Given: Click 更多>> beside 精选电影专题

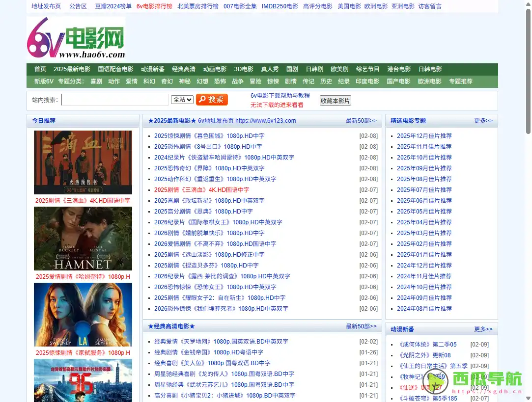Looking at the screenshot, I should click(x=483, y=120).
